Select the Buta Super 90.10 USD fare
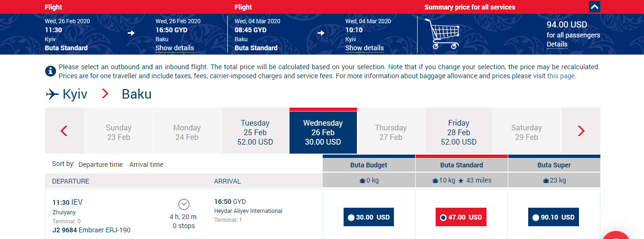The image size is (644, 239). 554,217
